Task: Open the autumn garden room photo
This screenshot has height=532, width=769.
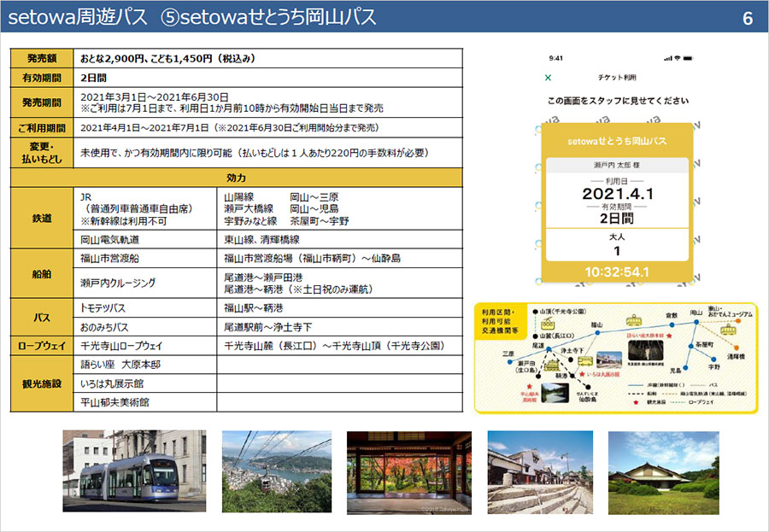Action: (409, 473)
